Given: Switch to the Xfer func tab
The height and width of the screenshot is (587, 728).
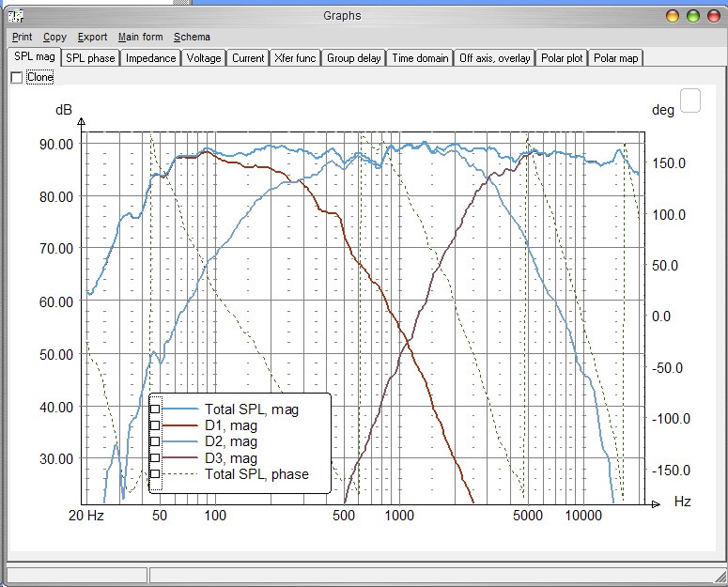Looking at the screenshot, I should coord(295,58).
